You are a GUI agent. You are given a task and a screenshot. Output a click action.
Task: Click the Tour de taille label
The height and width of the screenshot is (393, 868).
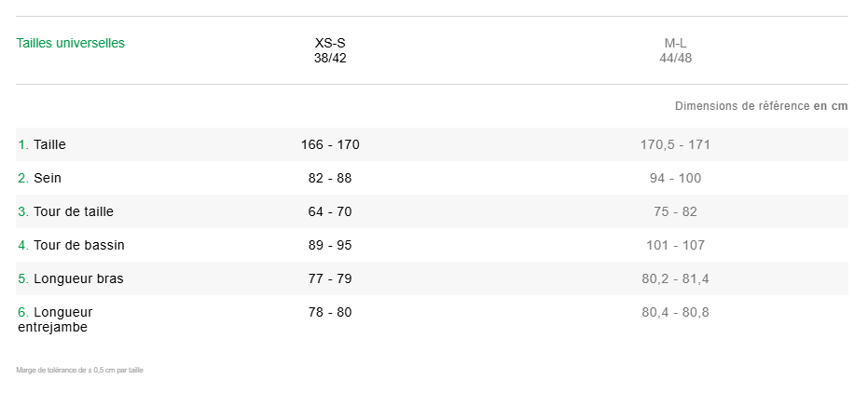click(73, 211)
